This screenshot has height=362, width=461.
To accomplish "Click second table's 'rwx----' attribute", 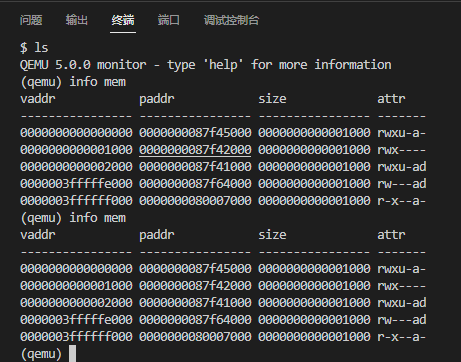I will (x=402, y=286).
